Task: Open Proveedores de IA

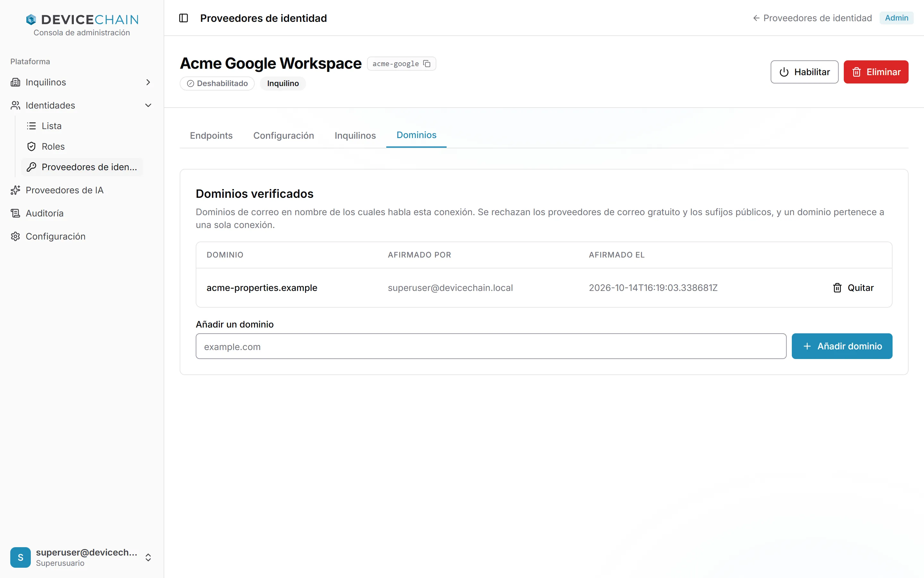Action: click(x=64, y=190)
